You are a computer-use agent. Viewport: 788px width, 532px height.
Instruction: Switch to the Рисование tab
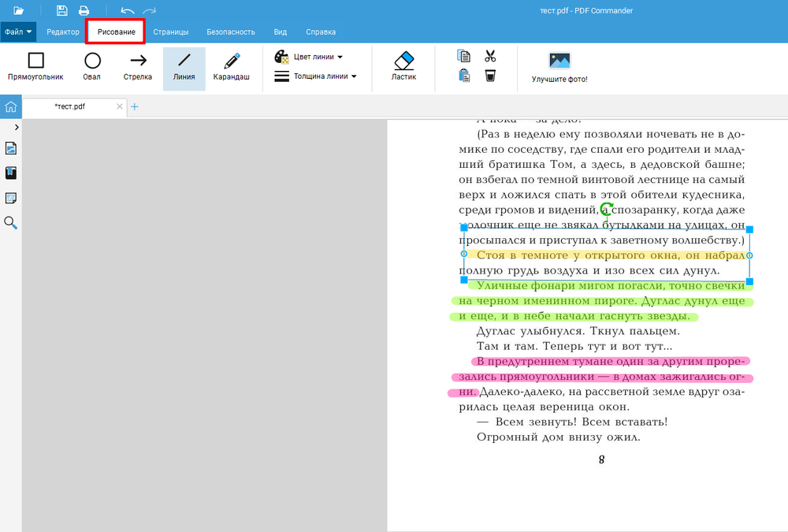click(x=116, y=32)
